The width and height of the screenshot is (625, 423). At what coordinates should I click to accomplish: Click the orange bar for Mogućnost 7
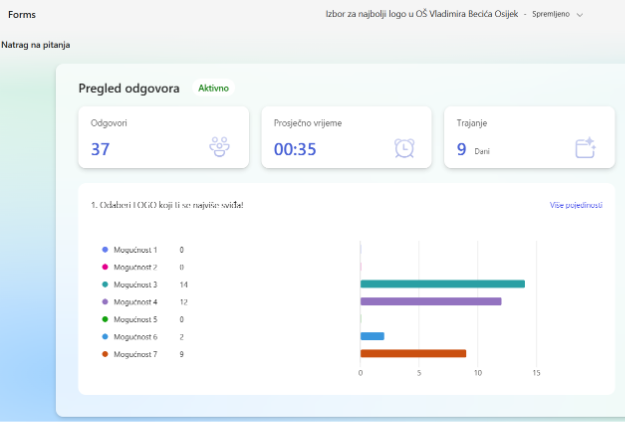tap(413, 353)
